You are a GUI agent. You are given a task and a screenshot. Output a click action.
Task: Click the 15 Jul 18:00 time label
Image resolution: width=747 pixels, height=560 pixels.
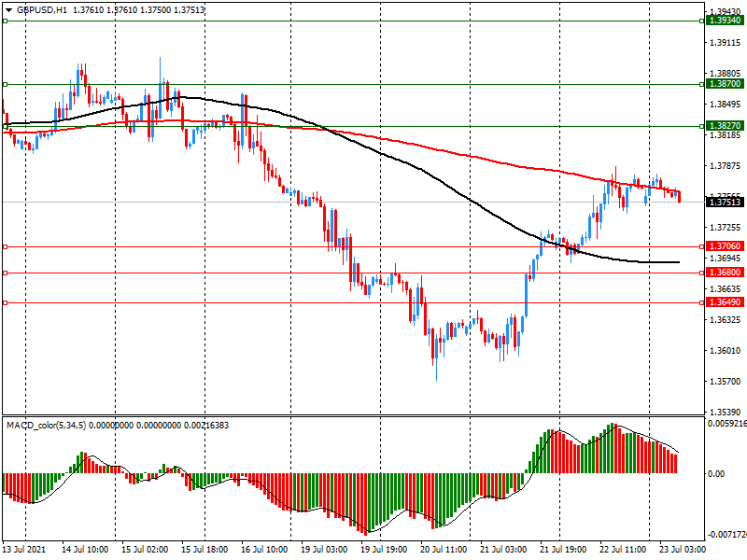[x=204, y=550]
